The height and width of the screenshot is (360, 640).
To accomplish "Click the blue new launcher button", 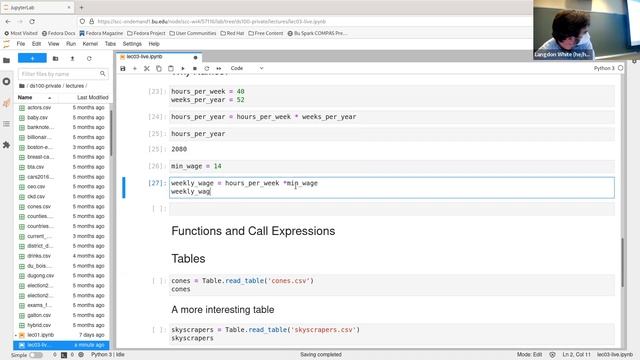I will pos(32,58).
